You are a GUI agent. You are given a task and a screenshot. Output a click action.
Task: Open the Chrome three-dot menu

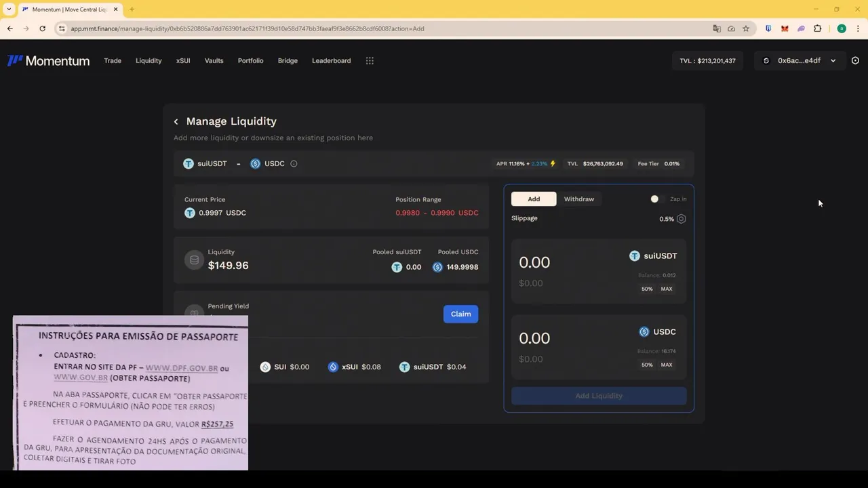click(858, 28)
